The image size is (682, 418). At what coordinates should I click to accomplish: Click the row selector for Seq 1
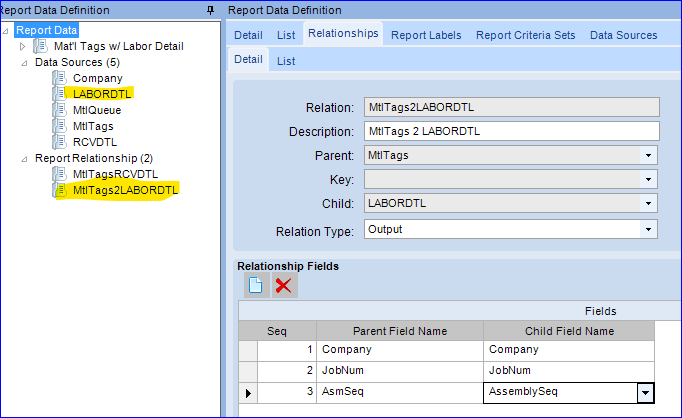tap(248, 351)
